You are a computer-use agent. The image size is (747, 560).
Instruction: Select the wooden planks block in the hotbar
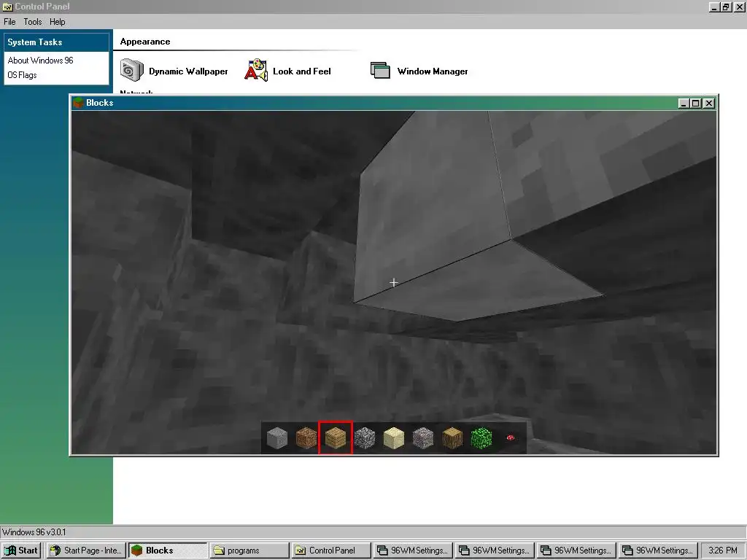pos(336,437)
